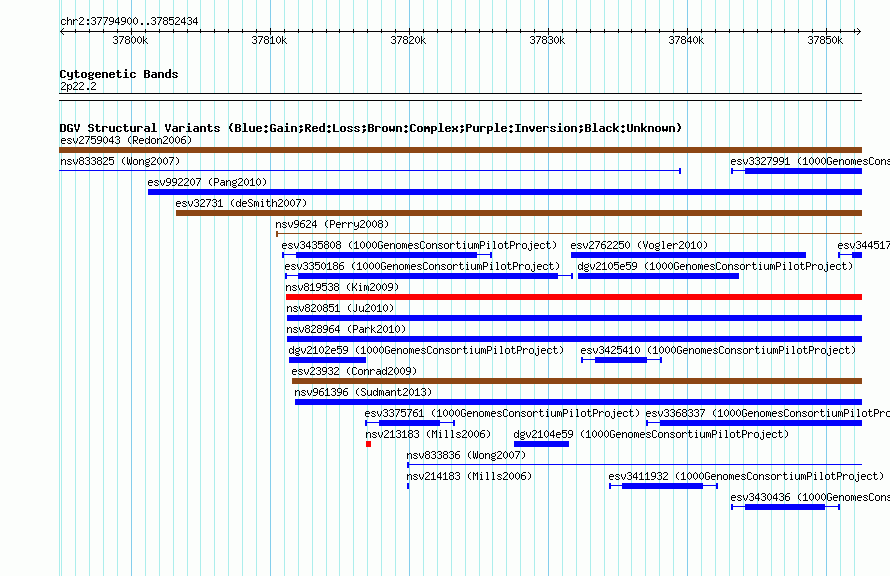
Task: Click the blue esv3425410 gain bar
Action: pos(621,360)
